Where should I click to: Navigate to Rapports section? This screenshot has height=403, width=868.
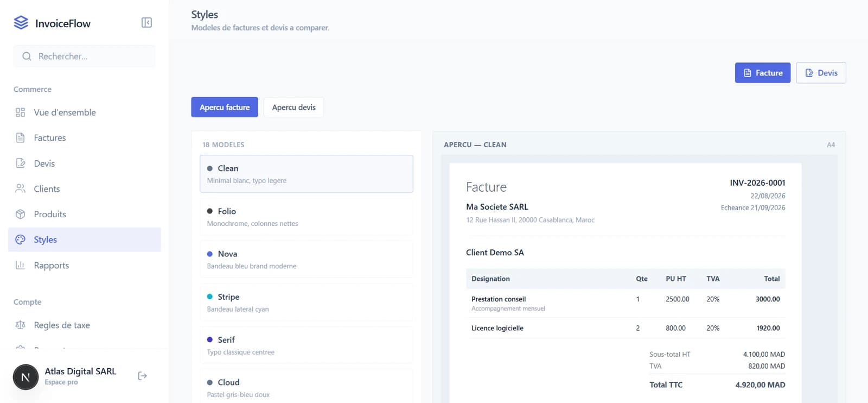tap(85, 265)
